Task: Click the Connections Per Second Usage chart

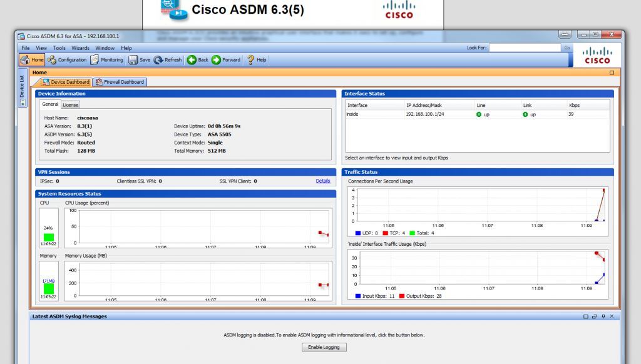Action: 478,211
